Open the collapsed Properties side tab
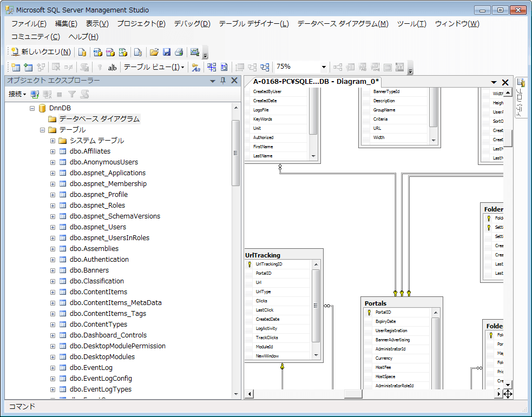532x417 pixels. pyautogui.click(x=521, y=98)
